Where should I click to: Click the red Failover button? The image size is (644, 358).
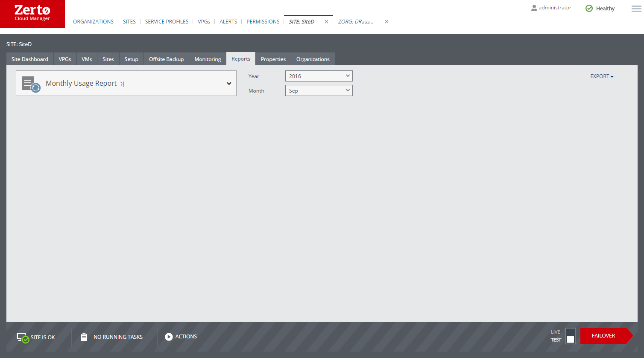pos(606,336)
